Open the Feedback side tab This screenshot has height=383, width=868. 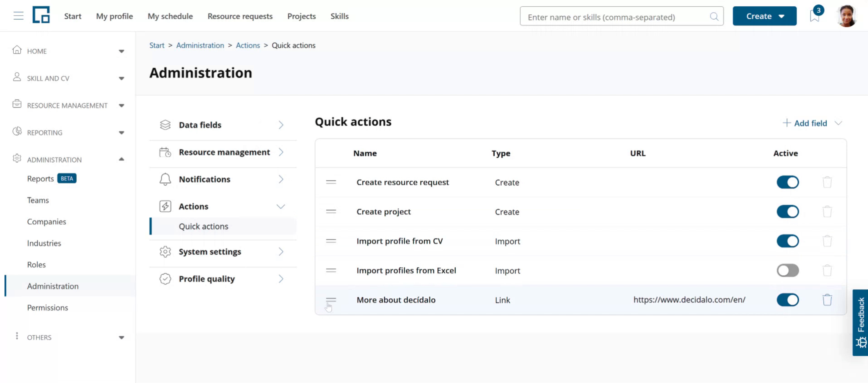860,322
